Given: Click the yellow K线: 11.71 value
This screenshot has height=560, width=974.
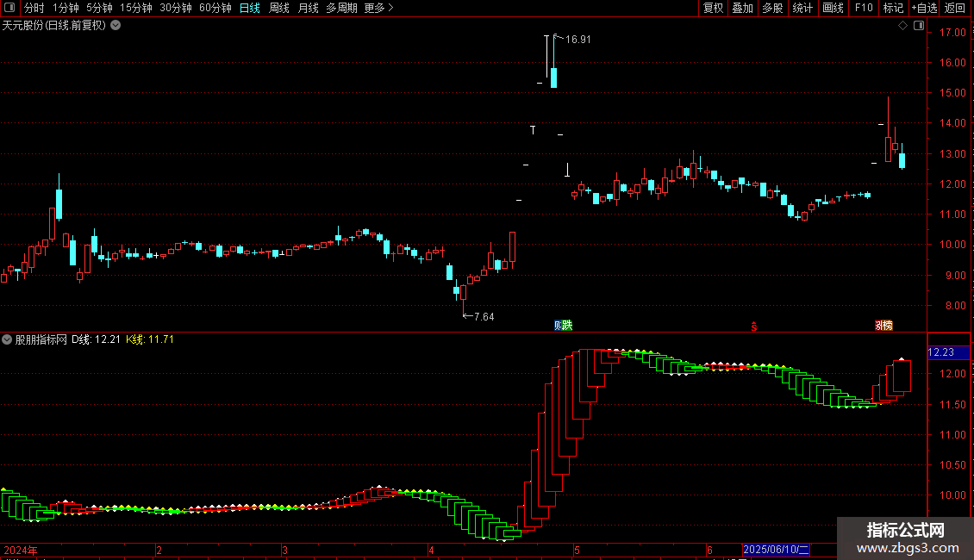Looking at the screenshot, I should coord(150,339).
